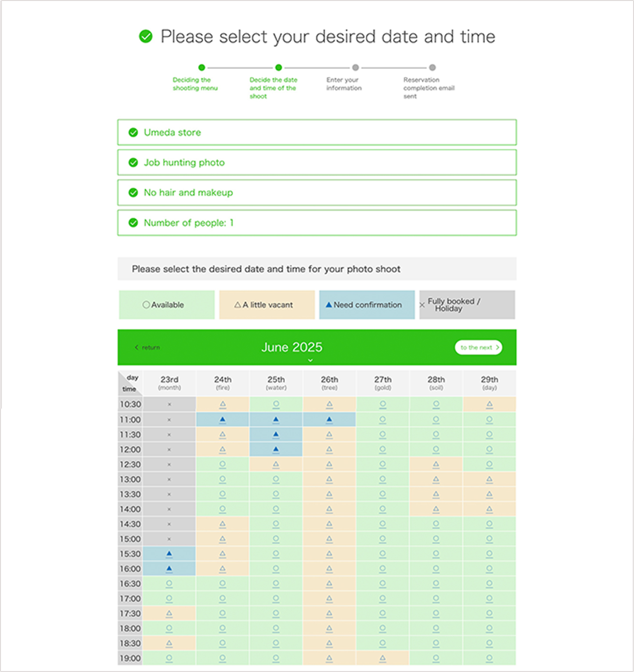634x672 pixels.
Task: Select the 12:00 slot on the 25th
Action: [x=276, y=449]
